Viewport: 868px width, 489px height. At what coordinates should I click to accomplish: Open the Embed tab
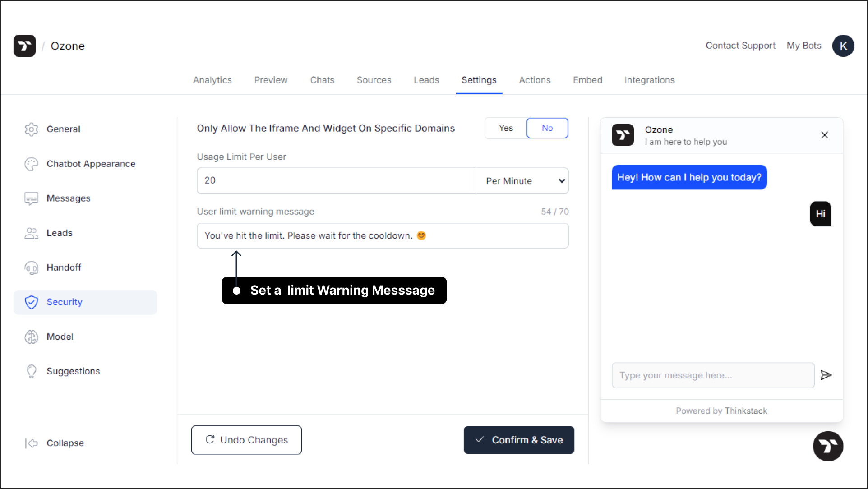[587, 80]
